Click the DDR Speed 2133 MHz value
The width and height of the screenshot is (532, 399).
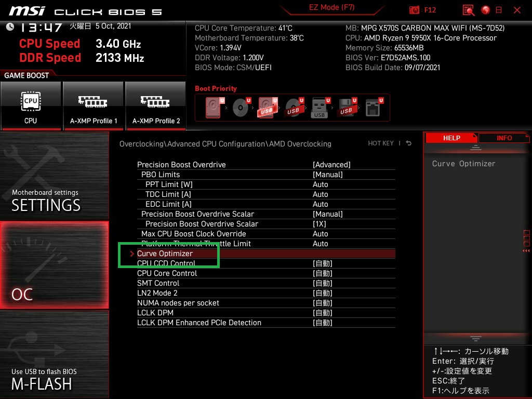click(120, 58)
